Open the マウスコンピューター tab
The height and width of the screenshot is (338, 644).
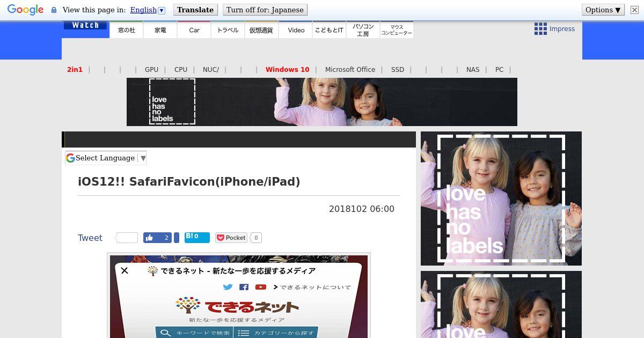click(x=397, y=30)
